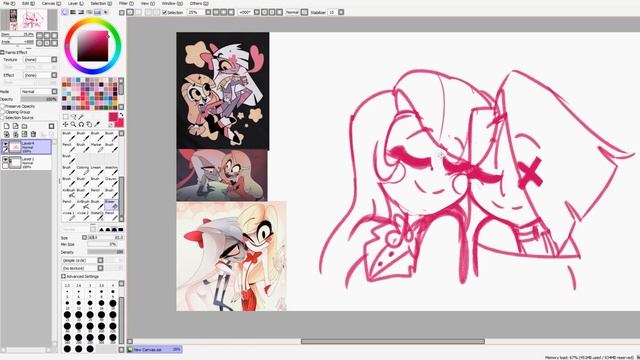
Task: Enable Preserve Opacity checkbox
Action: pyautogui.click(x=2, y=106)
